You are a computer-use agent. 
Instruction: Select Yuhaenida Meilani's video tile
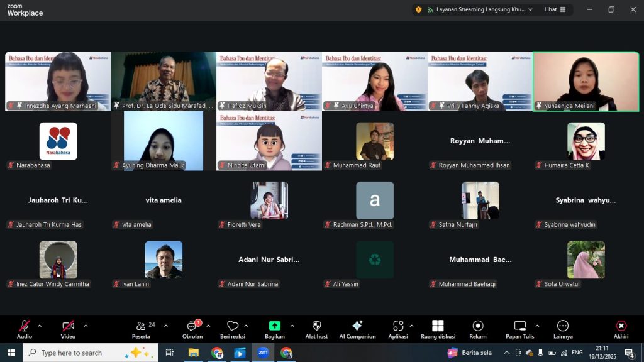click(586, 81)
